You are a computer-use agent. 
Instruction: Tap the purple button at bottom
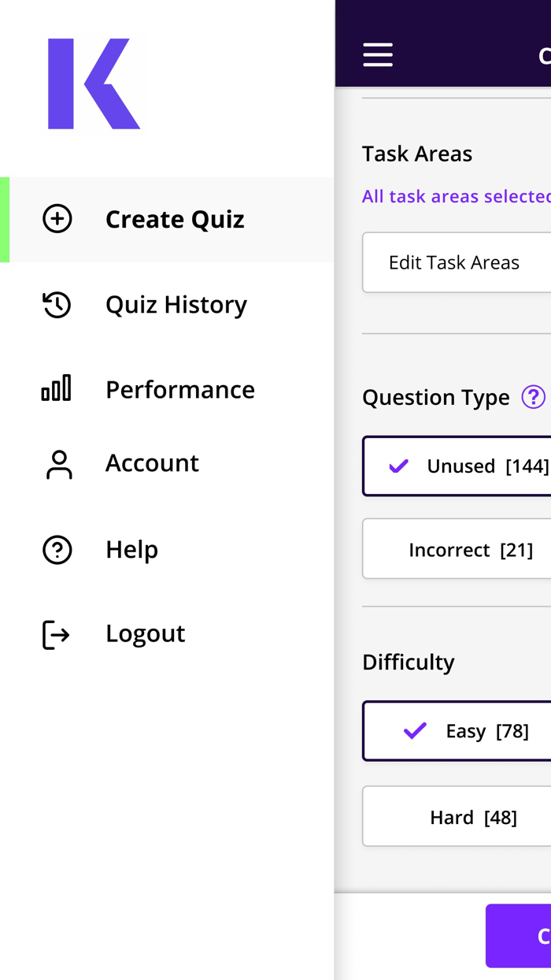[519, 936]
